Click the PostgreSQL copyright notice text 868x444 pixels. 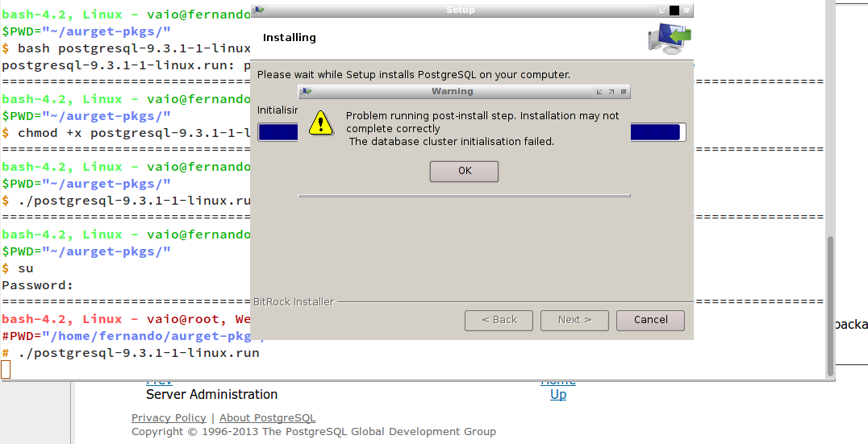[313, 432]
